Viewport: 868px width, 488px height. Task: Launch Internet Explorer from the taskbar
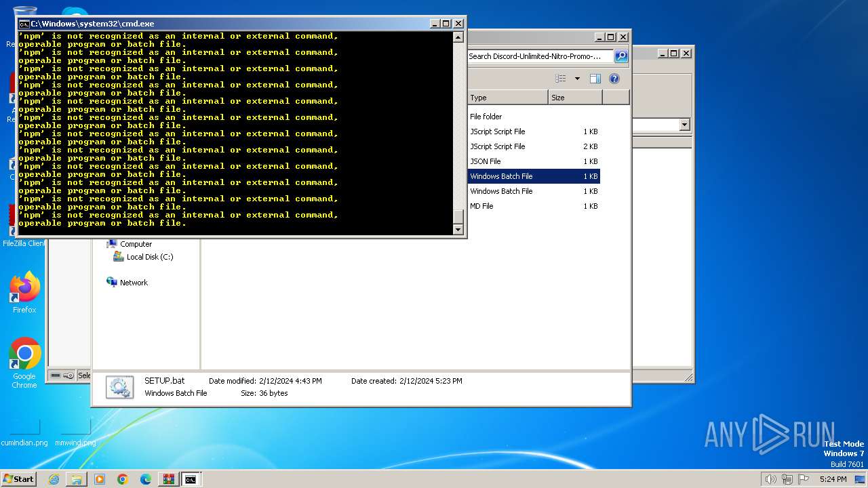[54, 479]
